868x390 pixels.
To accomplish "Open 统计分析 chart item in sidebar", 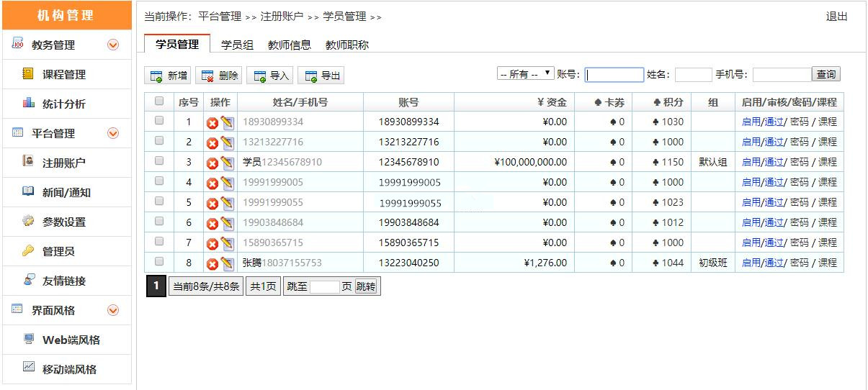I will (x=67, y=104).
